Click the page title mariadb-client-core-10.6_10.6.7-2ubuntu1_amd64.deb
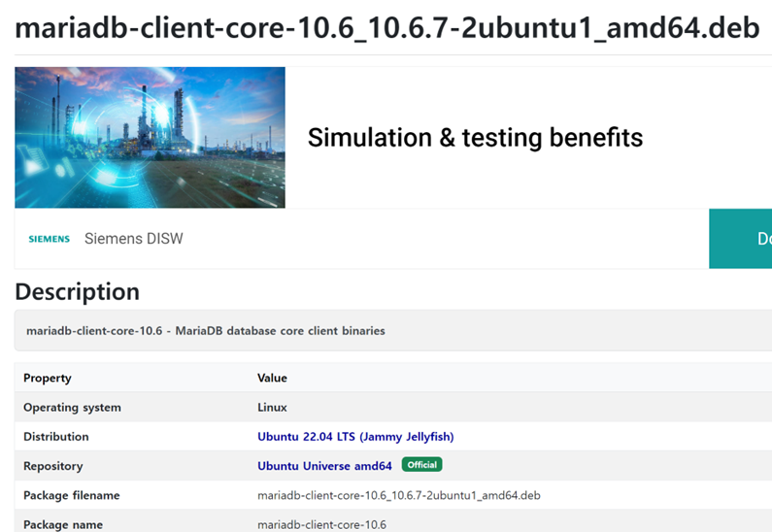 pos(387,27)
